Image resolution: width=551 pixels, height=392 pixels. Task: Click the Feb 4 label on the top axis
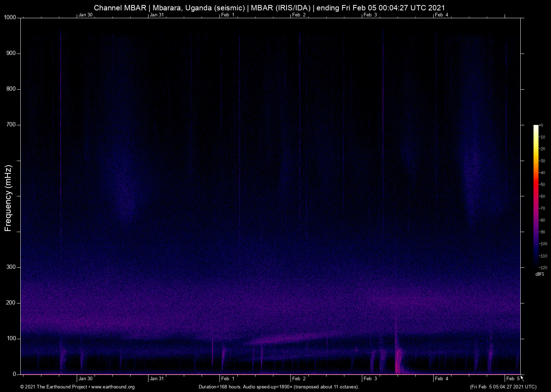coord(441,15)
